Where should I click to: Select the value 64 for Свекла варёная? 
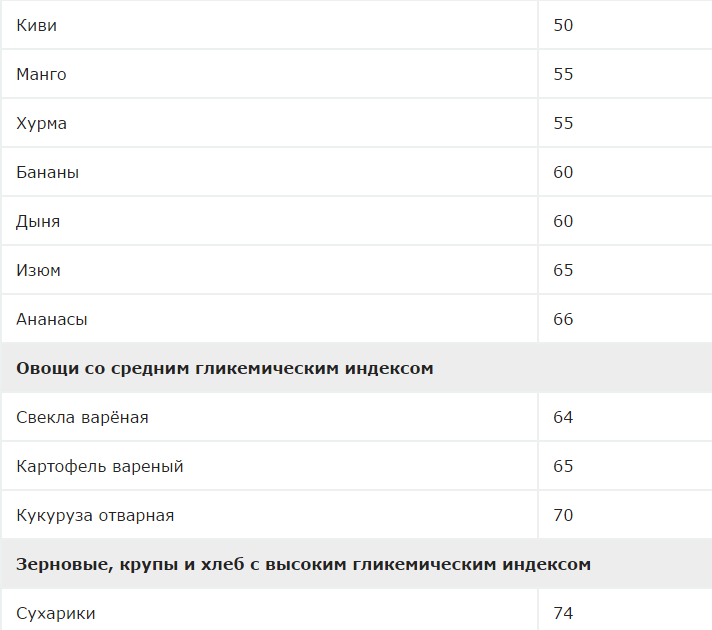(x=563, y=417)
